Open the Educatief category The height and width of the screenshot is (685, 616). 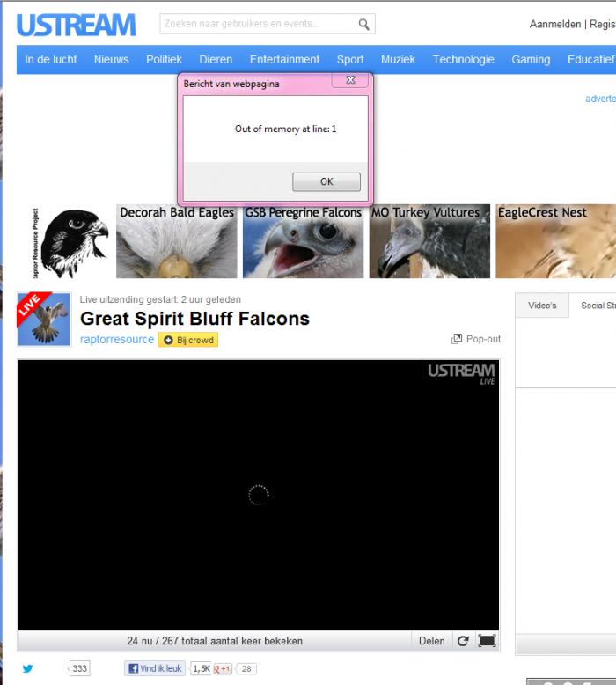tap(591, 59)
